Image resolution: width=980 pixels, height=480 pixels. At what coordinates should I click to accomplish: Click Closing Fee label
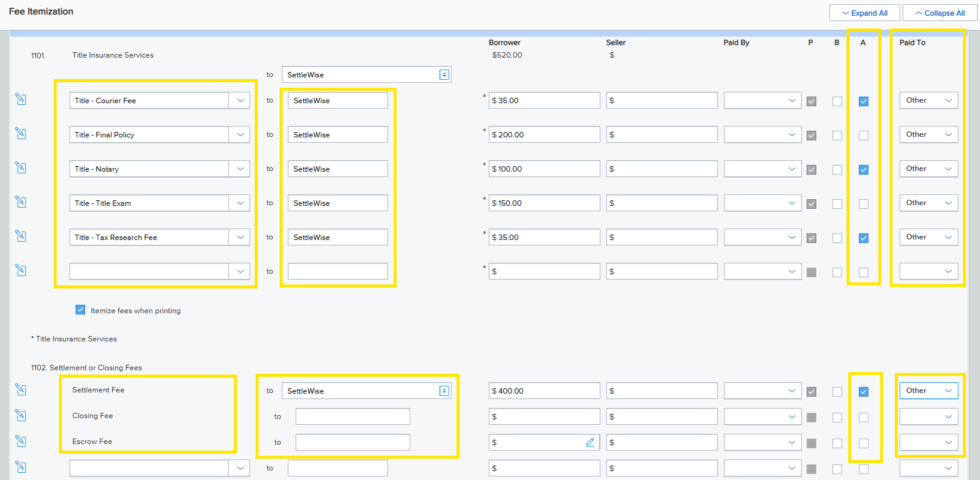click(92, 416)
